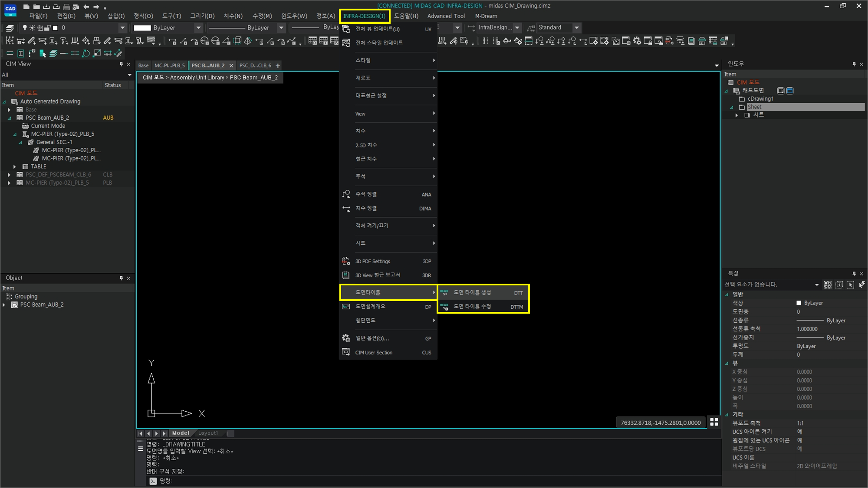This screenshot has height=488, width=868.
Task: Go to first layout navigation arrow
Action: (140, 433)
